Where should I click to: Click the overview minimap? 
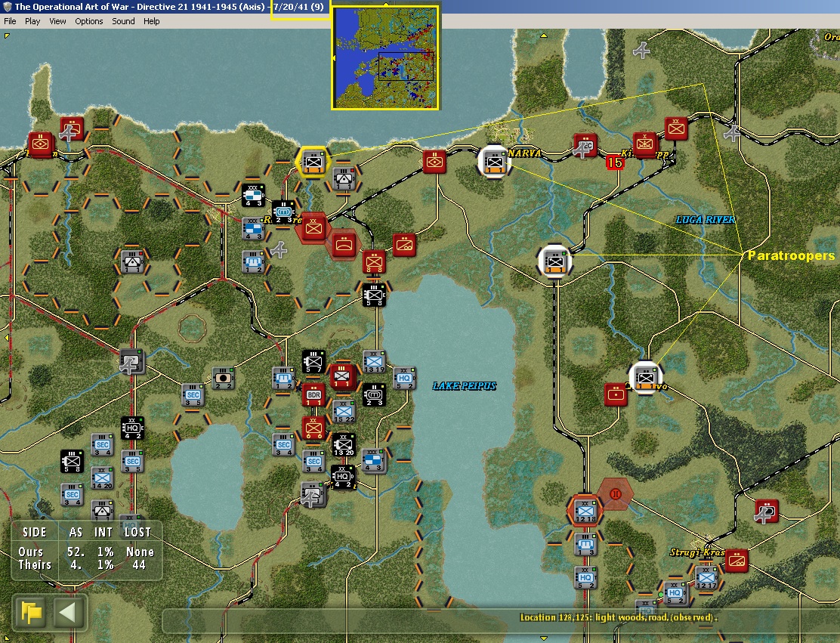[x=386, y=57]
